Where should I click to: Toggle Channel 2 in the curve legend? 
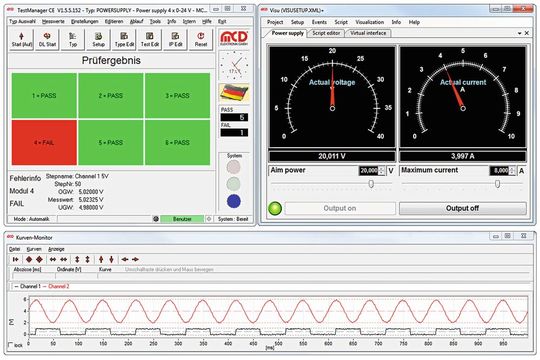click(56, 286)
